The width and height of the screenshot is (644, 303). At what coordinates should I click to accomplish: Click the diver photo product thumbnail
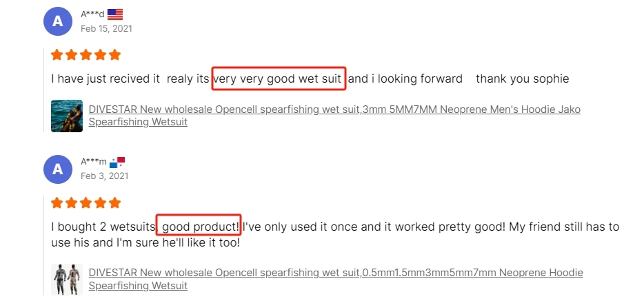point(67,116)
